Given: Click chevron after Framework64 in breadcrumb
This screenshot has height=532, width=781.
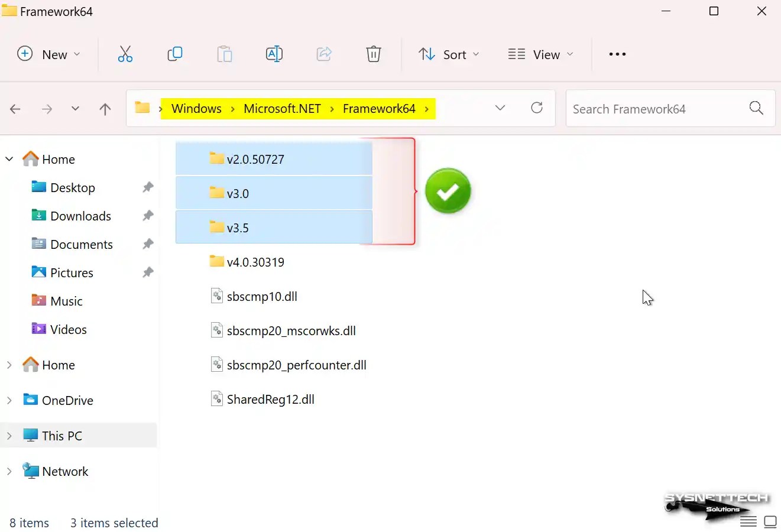Looking at the screenshot, I should [427, 109].
